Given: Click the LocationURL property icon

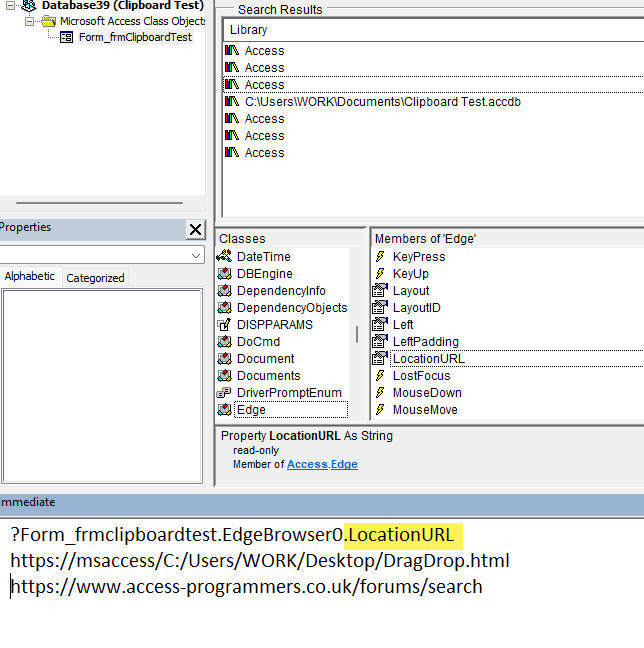Looking at the screenshot, I should tap(380, 358).
